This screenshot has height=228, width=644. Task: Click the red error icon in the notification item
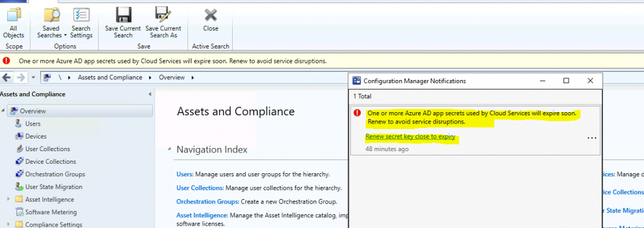[x=357, y=113]
